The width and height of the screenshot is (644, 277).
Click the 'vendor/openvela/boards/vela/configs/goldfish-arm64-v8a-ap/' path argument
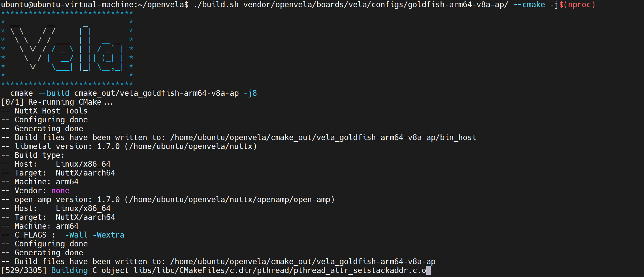pyautogui.click(x=376, y=5)
